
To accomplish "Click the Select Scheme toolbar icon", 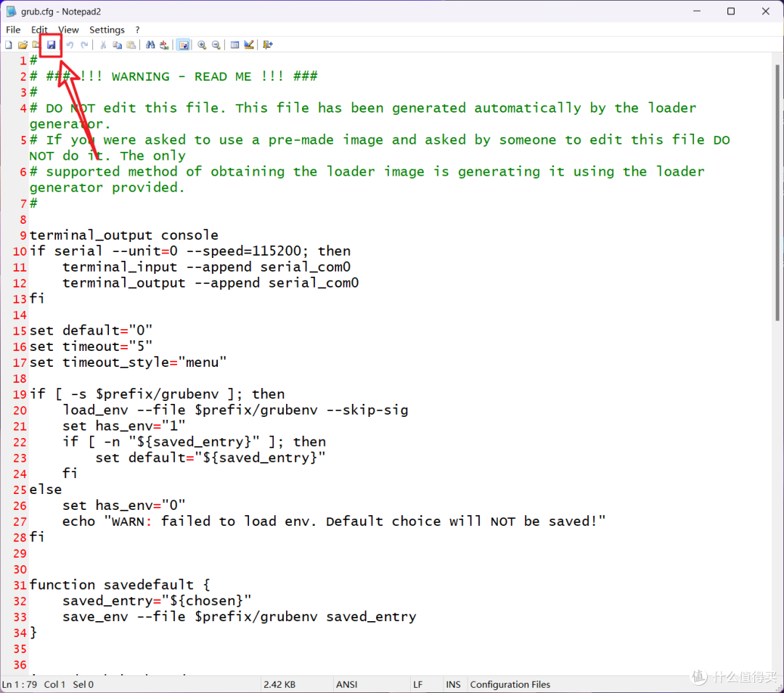I will 235,45.
